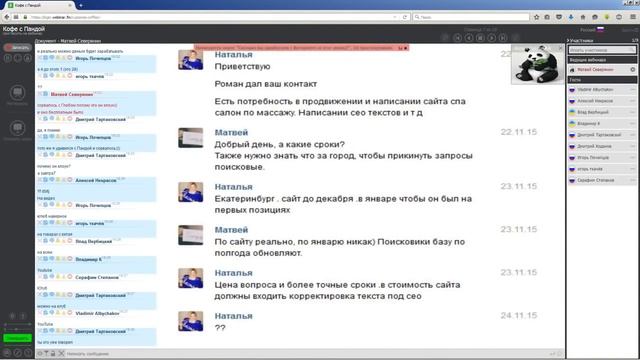Screen dimensions: 640x360
Task: Open the browser hamburger menu
Action: 633,17
